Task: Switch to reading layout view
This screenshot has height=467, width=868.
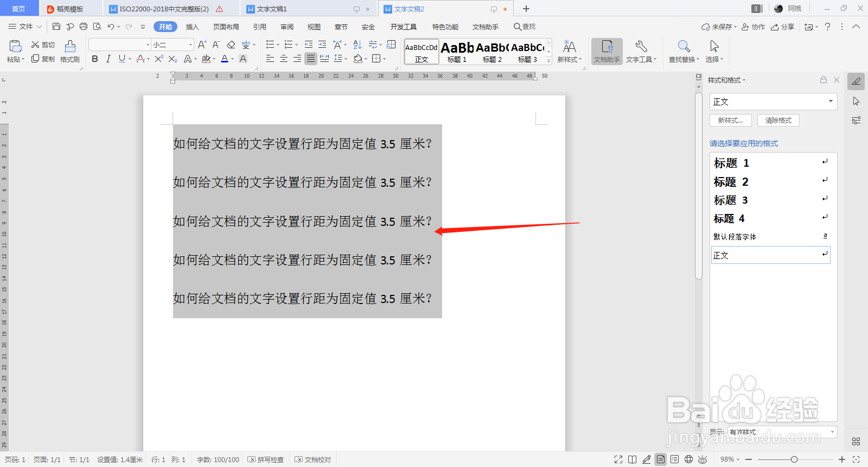Action: coord(633,459)
